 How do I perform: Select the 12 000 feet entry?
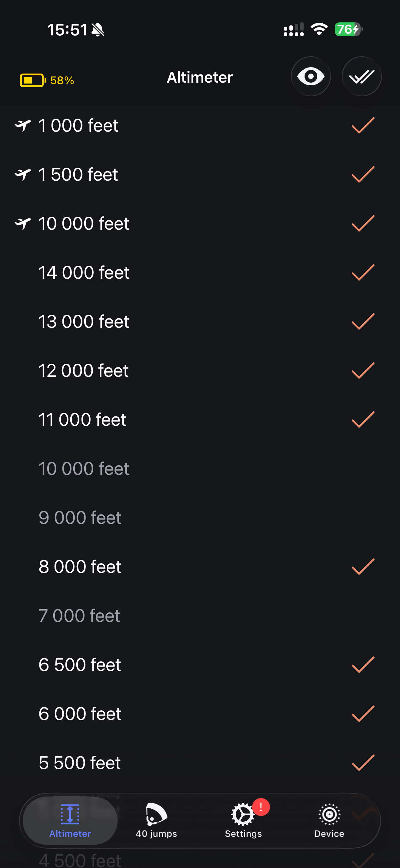point(200,370)
